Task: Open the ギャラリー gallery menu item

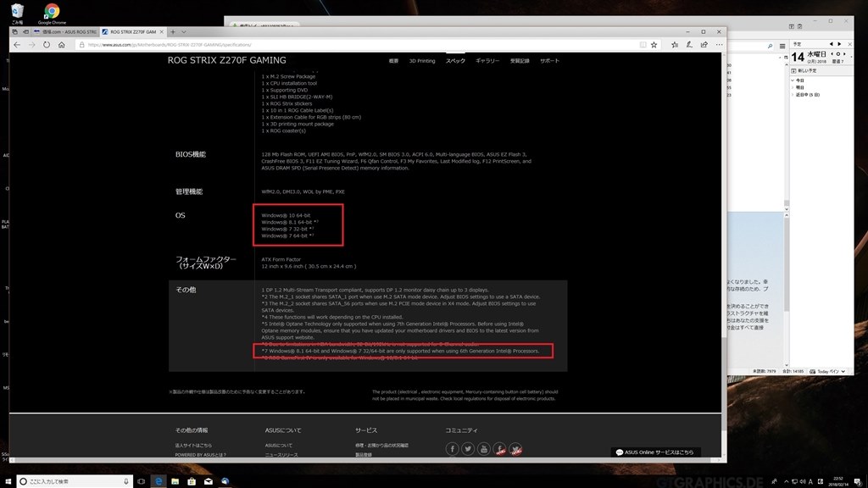Action: (x=487, y=61)
